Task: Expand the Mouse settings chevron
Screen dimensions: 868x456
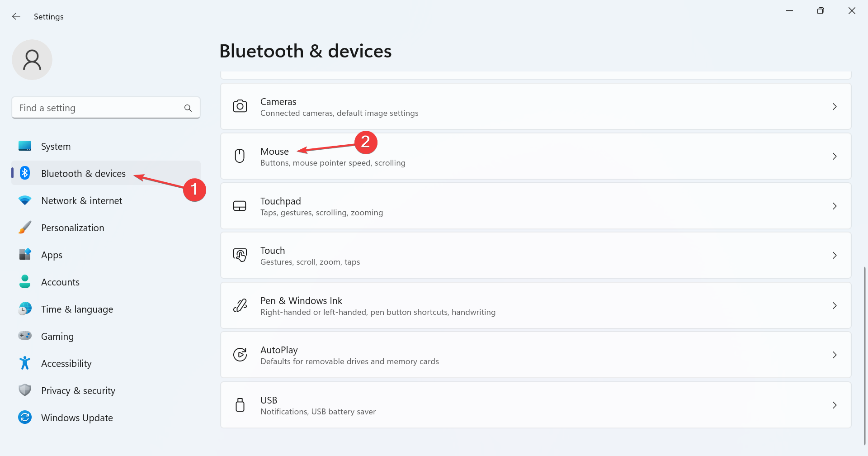Action: click(835, 156)
